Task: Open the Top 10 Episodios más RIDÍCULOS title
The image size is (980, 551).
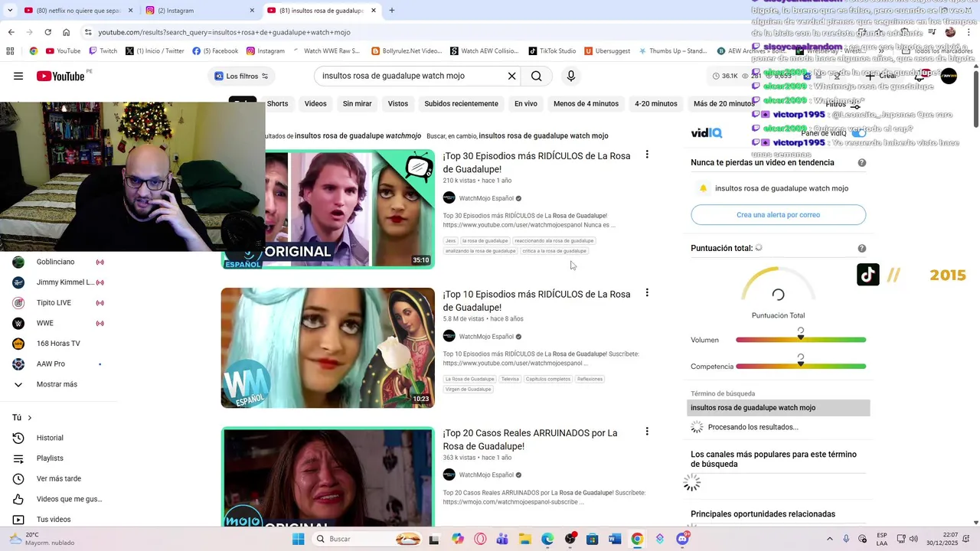Action: pos(537,301)
